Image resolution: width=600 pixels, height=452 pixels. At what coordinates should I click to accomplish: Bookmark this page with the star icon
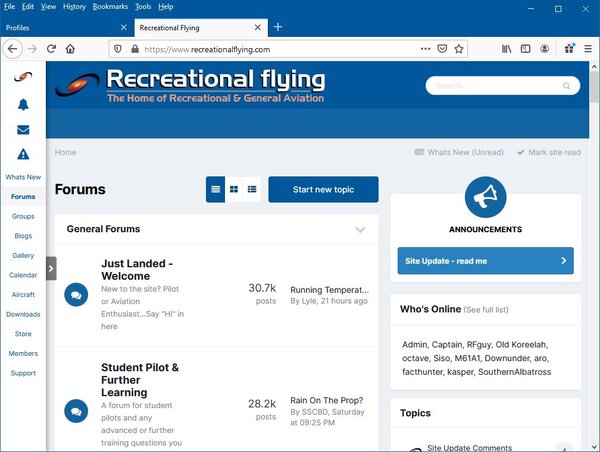pyautogui.click(x=459, y=48)
